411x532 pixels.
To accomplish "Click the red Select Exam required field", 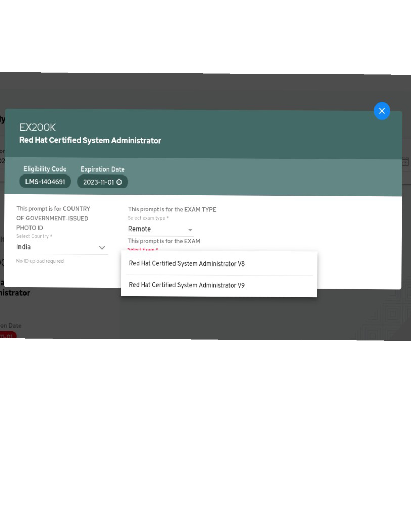I will [x=142, y=249].
